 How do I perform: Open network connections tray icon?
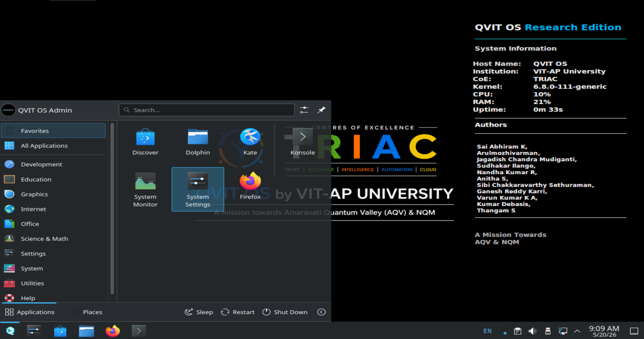click(x=563, y=331)
